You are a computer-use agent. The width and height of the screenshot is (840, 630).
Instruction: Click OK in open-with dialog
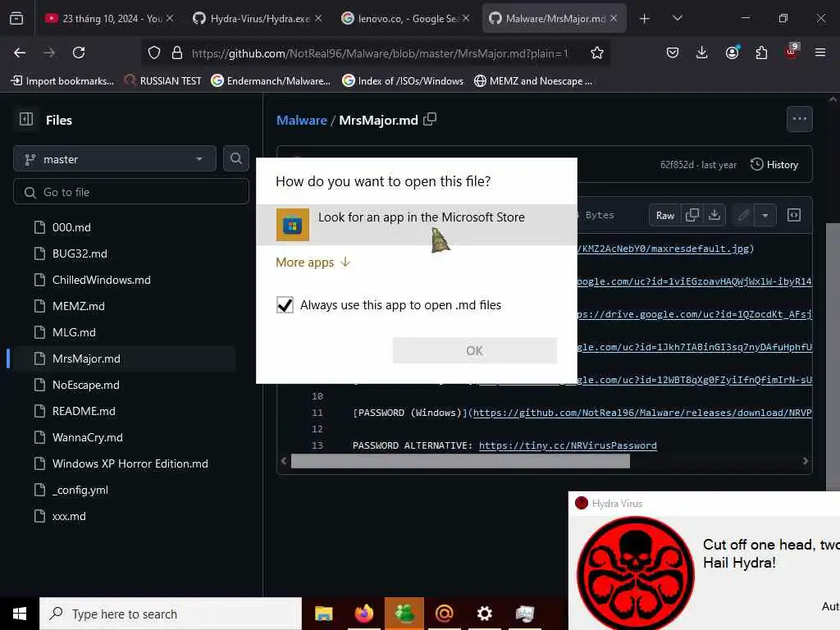(x=475, y=350)
